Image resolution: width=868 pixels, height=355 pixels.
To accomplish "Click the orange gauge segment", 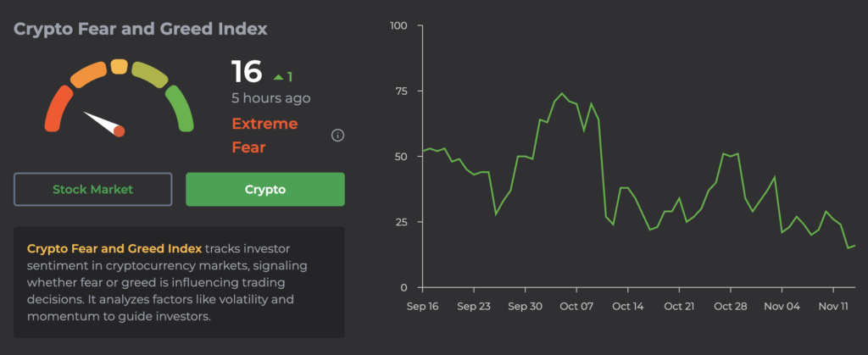I will (88, 75).
